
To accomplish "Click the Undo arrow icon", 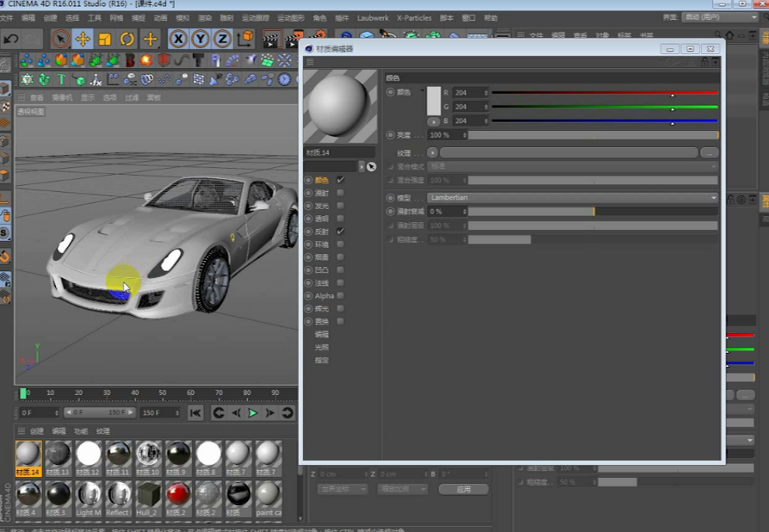I will (x=11, y=39).
